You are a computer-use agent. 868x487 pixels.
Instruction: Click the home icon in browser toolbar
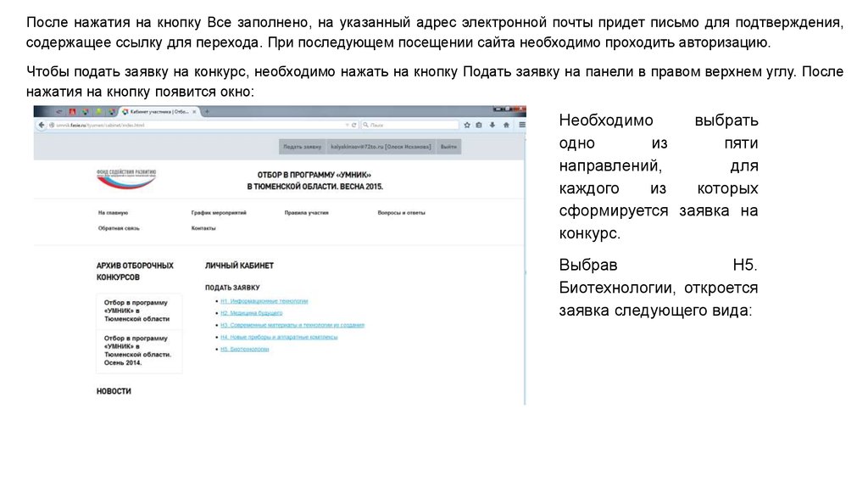pos(506,126)
